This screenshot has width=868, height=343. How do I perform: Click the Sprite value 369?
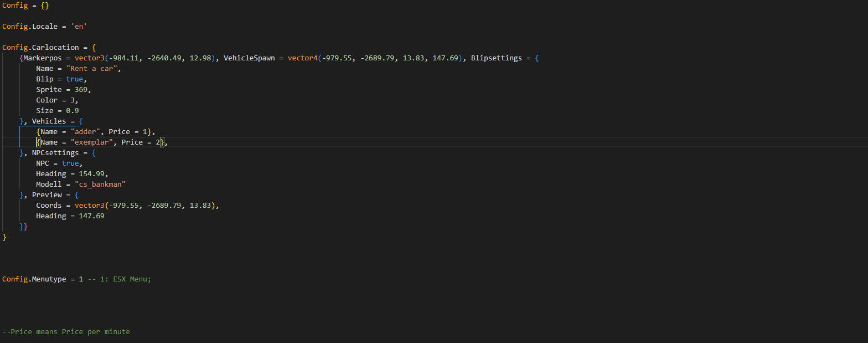(81, 90)
